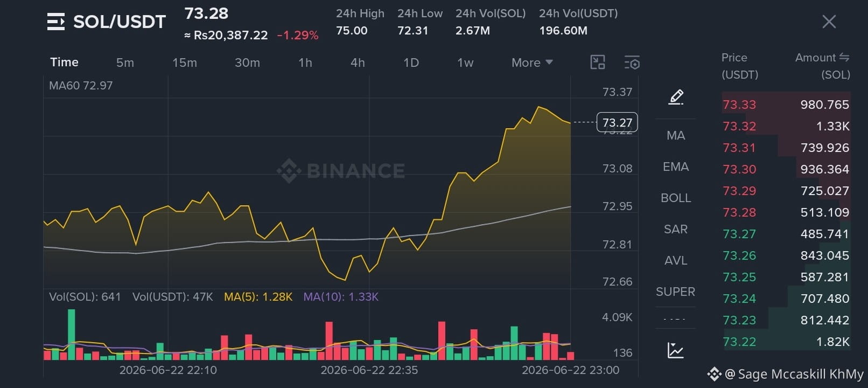
Task: Select the drawing pencil tool
Action: 676,97
